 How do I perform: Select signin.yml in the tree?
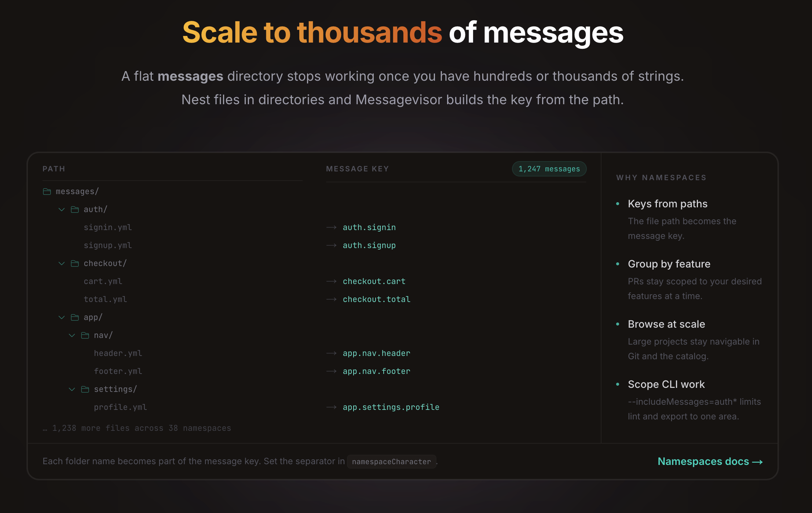click(108, 228)
